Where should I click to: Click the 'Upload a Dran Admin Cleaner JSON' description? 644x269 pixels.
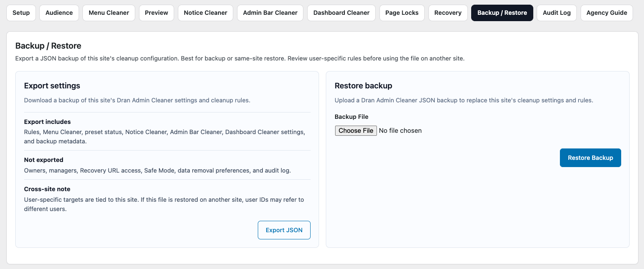click(464, 101)
